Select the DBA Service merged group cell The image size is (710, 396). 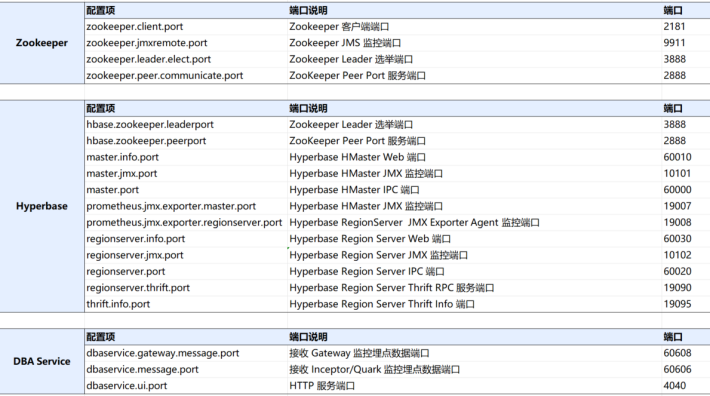coord(42,361)
